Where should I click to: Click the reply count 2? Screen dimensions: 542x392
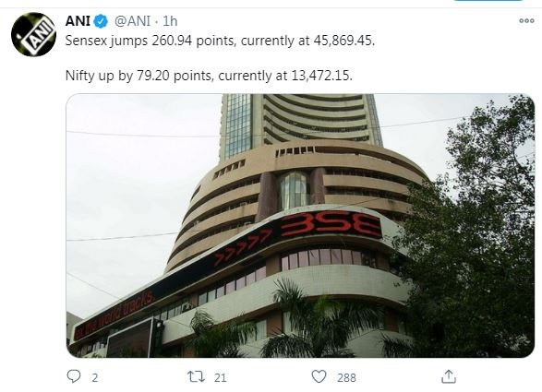click(95, 378)
